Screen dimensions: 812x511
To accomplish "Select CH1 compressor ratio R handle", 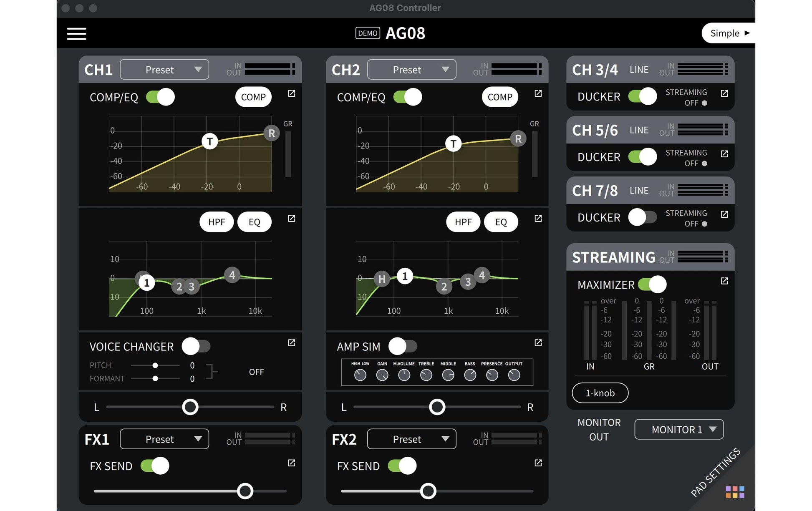I will (x=272, y=133).
